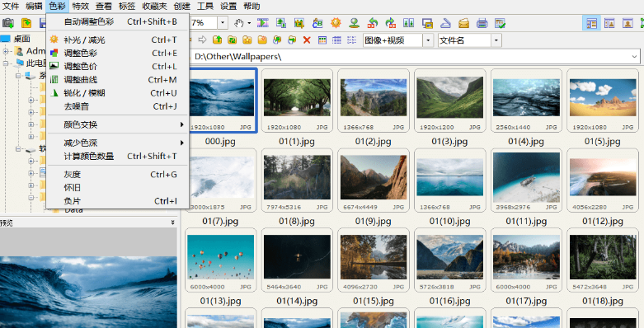Image resolution: width=644 pixels, height=328 pixels.
Task: Rotate the image right
Action: pyautogui.click(x=391, y=23)
